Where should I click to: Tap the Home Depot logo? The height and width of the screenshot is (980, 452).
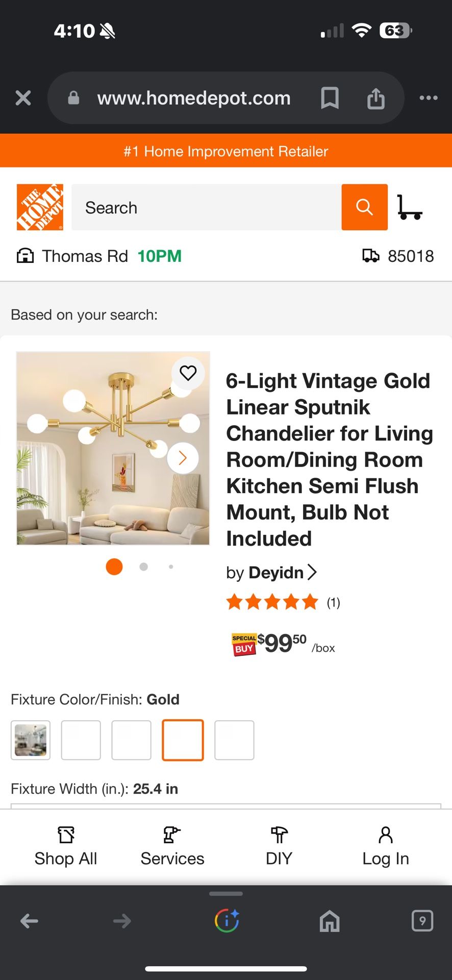point(40,207)
